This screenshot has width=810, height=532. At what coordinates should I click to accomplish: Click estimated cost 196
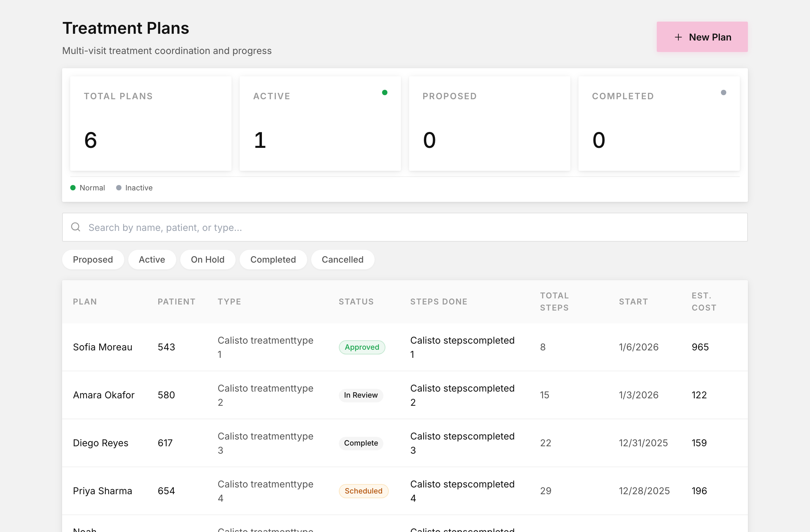click(x=699, y=491)
